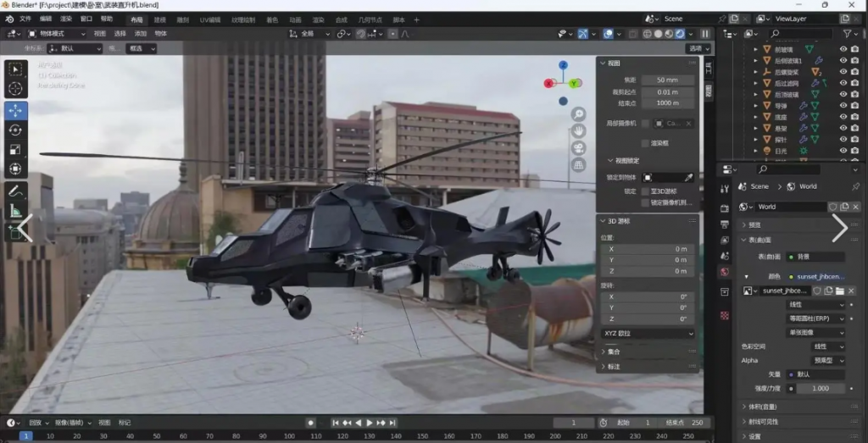Activate the Rotate tool
The height and width of the screenshot is (443, 868).
[x=16, y=130]
